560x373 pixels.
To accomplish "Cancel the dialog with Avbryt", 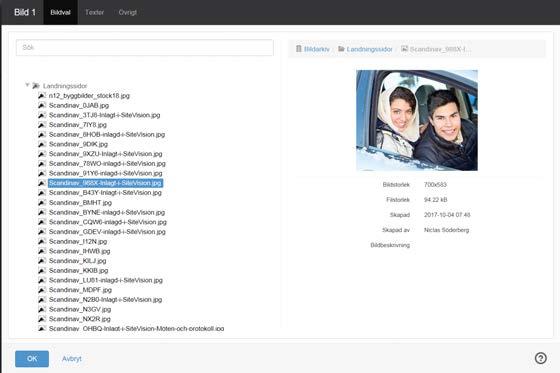I will click(x=72, y=359).
